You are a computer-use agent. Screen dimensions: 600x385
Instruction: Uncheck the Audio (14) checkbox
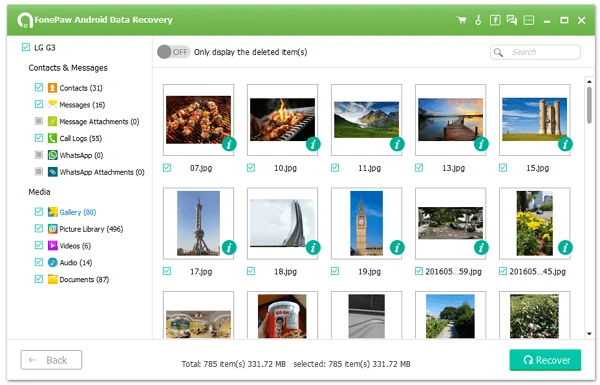coord(39,262)
